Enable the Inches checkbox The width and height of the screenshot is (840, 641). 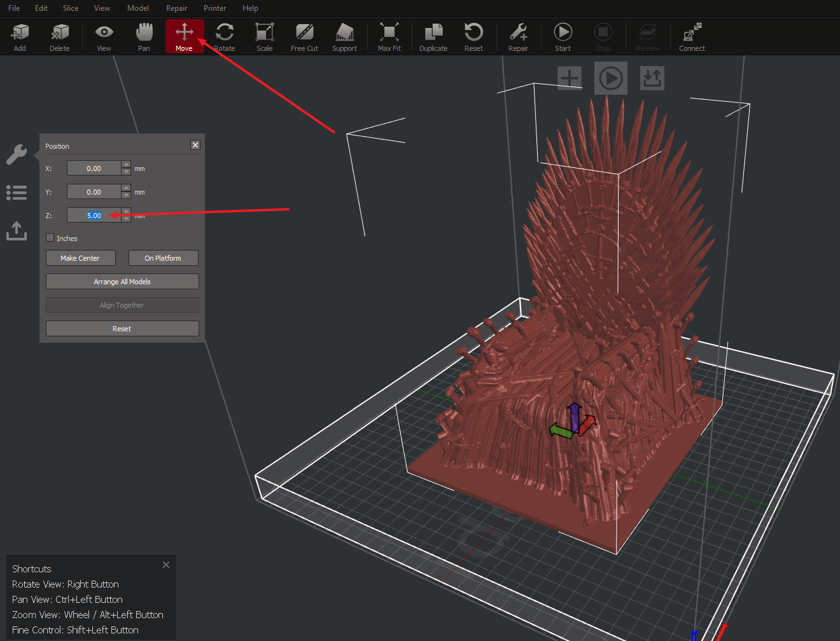tap(50, 238)
